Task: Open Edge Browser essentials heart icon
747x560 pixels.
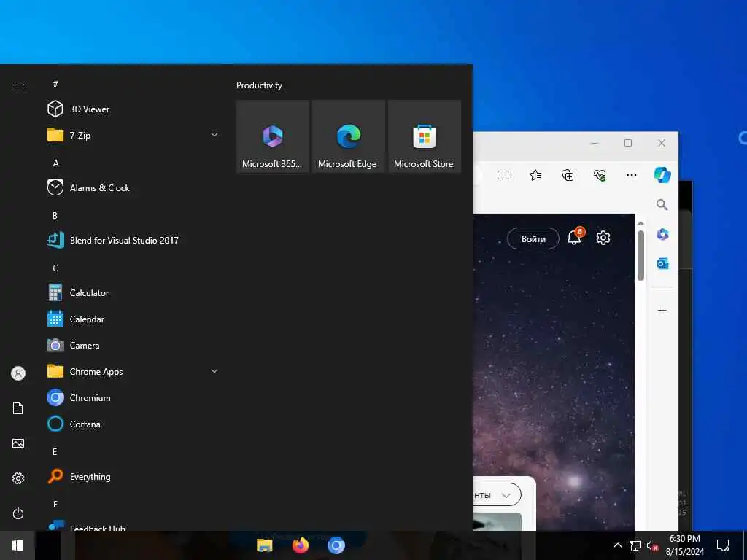Action: [600, 175]
